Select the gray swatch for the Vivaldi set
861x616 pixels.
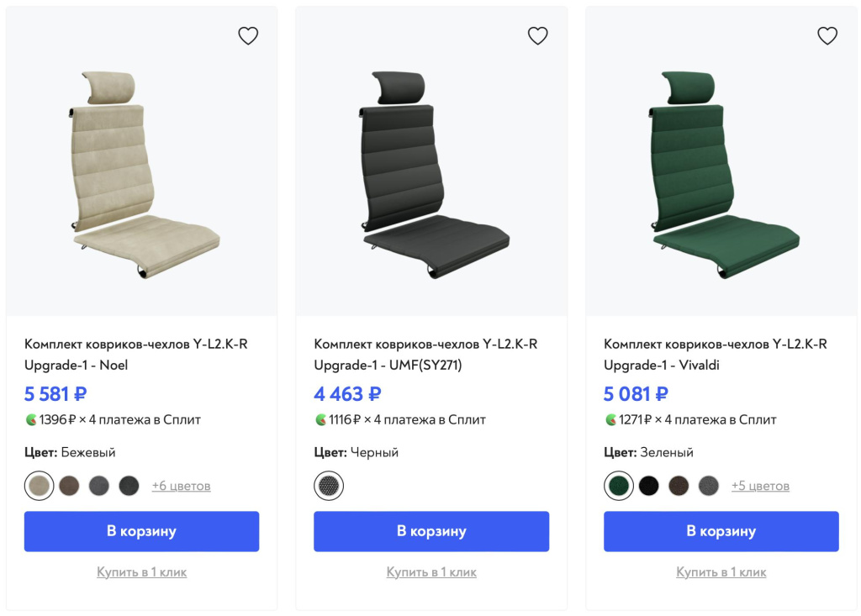[x=708, y=486]
